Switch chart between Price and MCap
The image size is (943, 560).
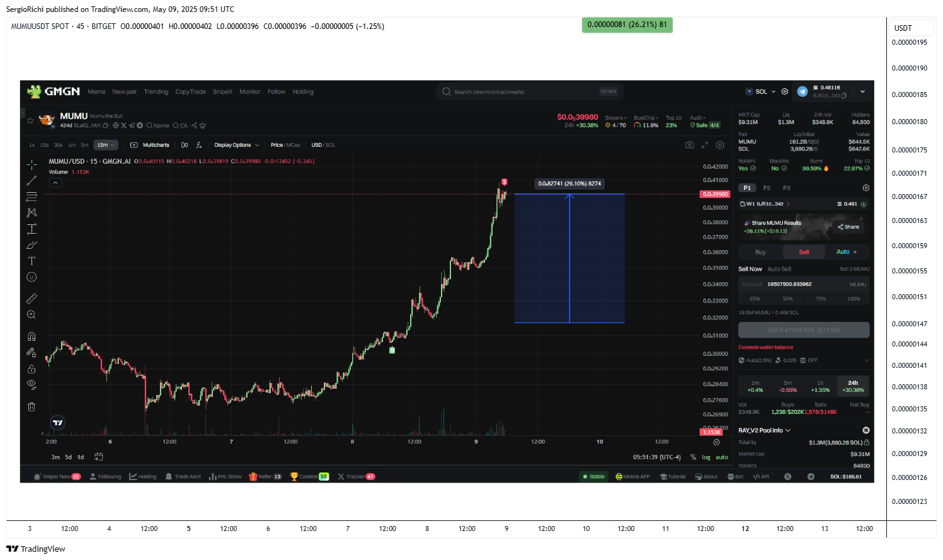point(285,145)
